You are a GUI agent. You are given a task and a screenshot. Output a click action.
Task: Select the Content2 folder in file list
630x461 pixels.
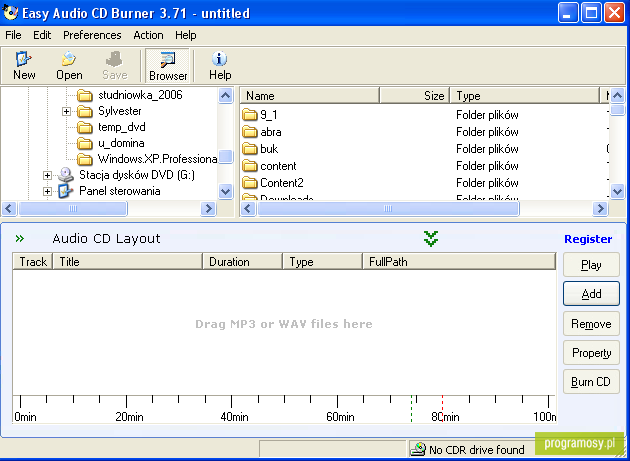282,183
